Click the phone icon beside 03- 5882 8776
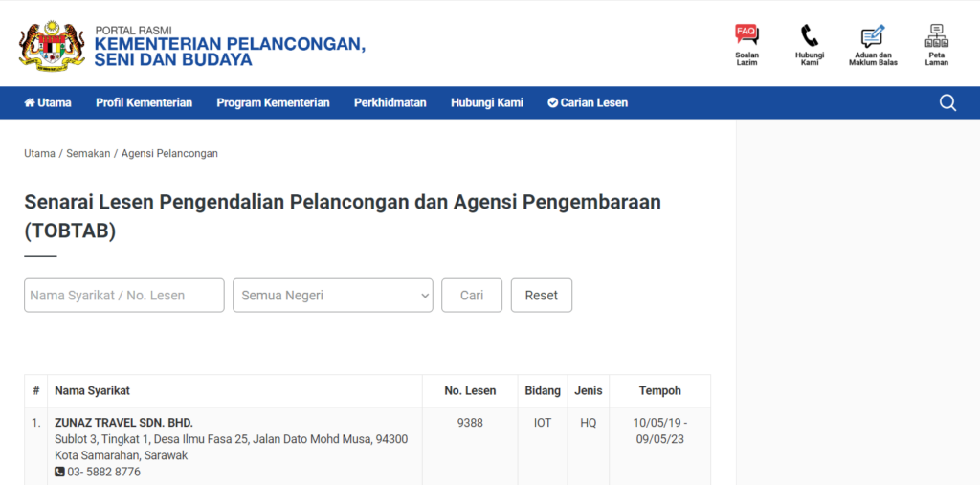The height and width of the screenshot is (485, 980). click(x=59, y=472)
